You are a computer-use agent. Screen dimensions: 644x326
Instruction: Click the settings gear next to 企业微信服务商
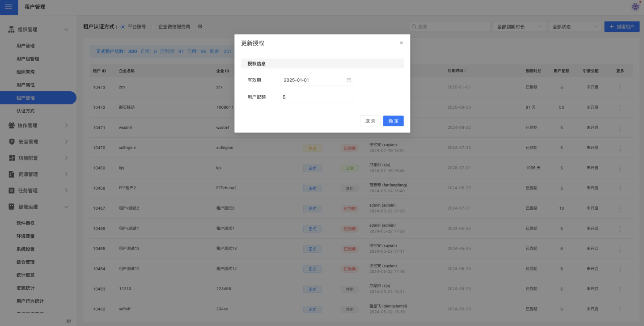tap(200, 26)
